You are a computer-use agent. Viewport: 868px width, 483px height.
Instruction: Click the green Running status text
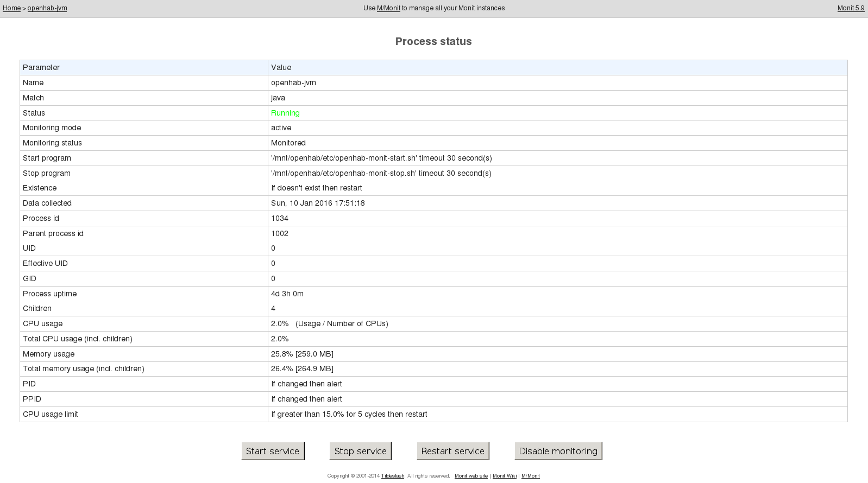tap(285, 113)
